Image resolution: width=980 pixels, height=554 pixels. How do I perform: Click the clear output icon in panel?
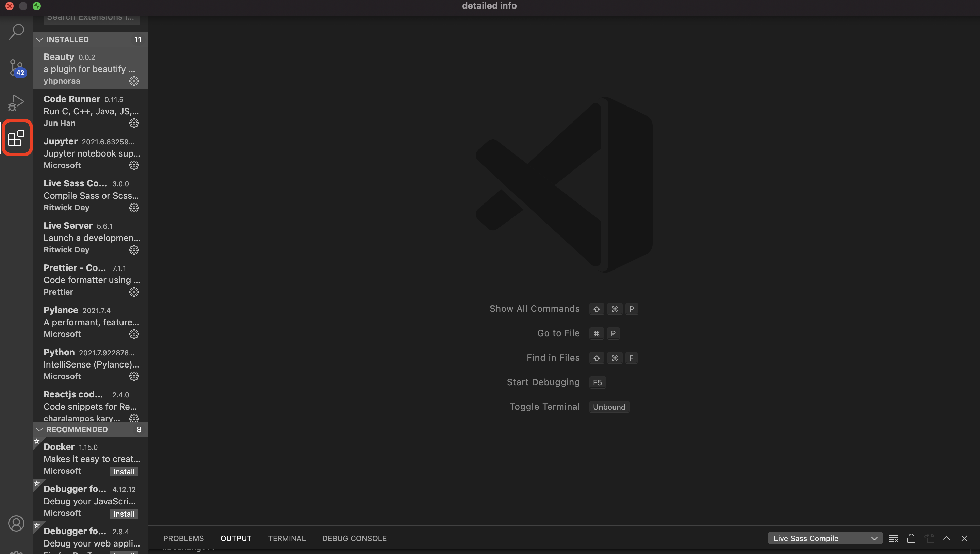tap(893, 538)
